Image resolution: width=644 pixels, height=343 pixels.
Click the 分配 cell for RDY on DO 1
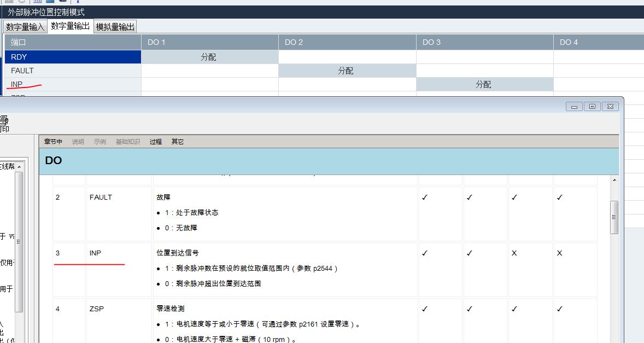click(209, 57)
